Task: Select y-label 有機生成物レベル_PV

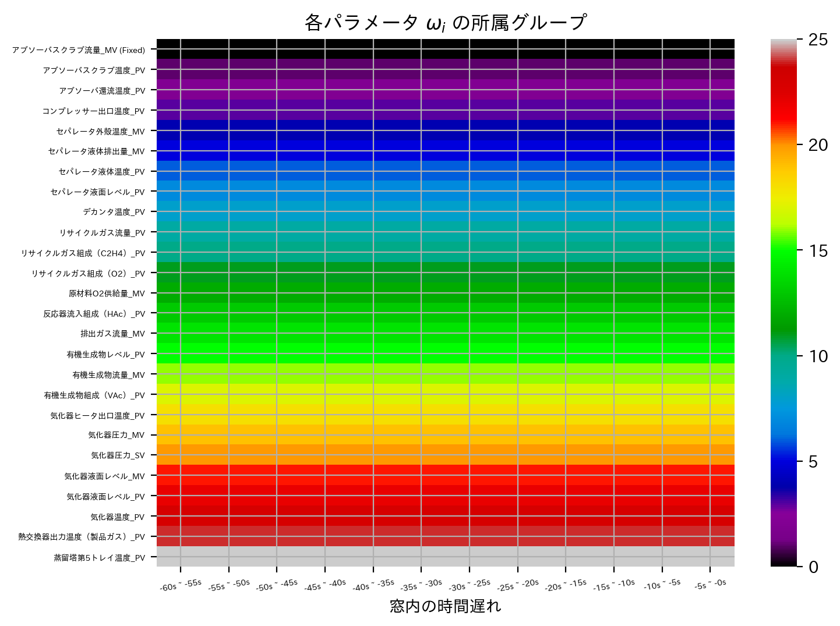Action: (x=105, y=355)
